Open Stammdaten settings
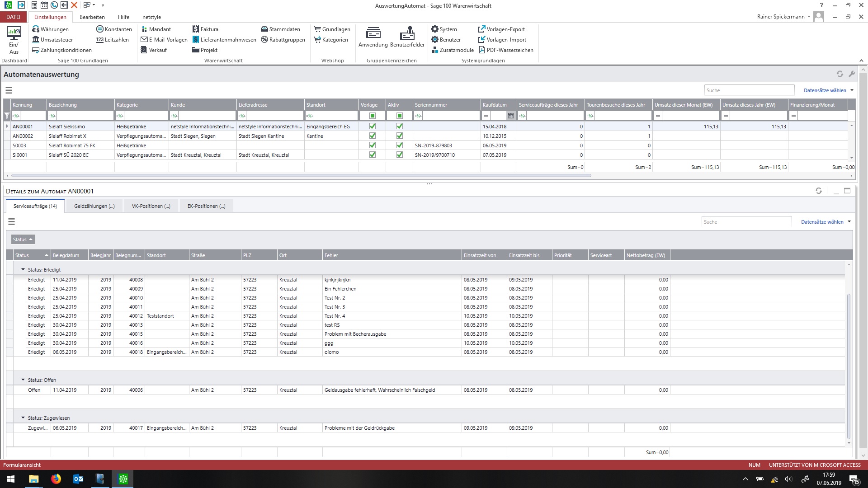The image size is (868, 488). point(280,29)
